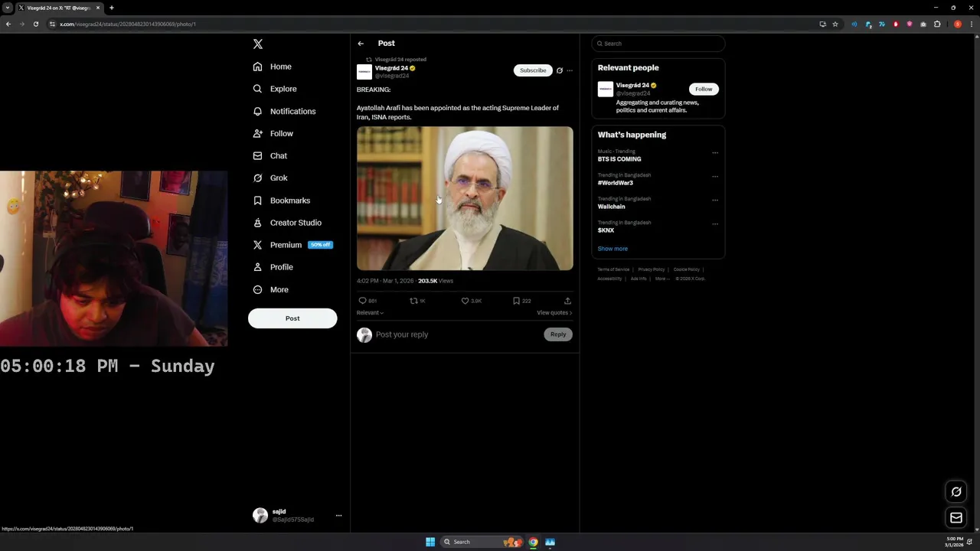
Task: Expand the More menu in sidebar
Action: 271,289
